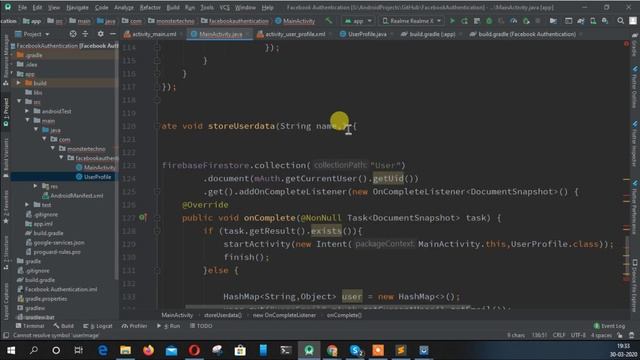
Task: Expand the androidTest folder
Action: pos(27,111)
